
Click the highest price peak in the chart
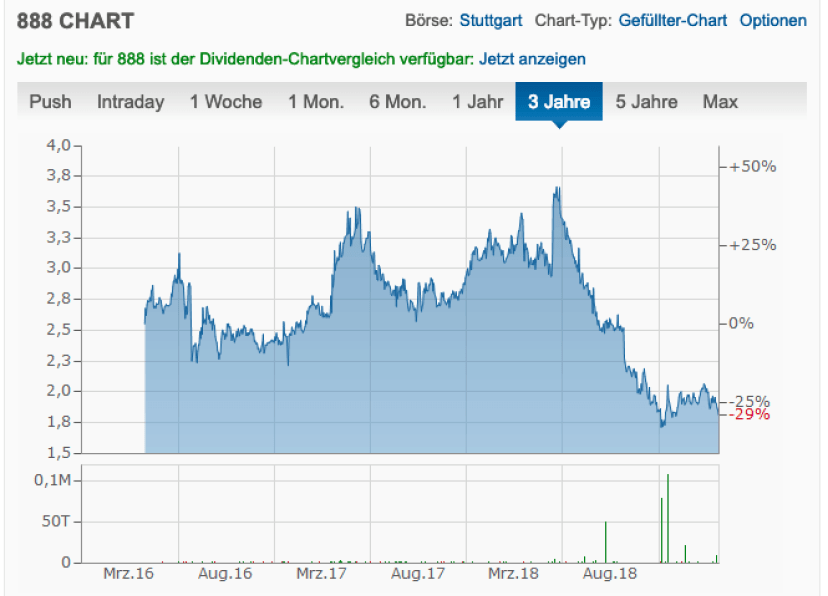[x=556, y=189]
